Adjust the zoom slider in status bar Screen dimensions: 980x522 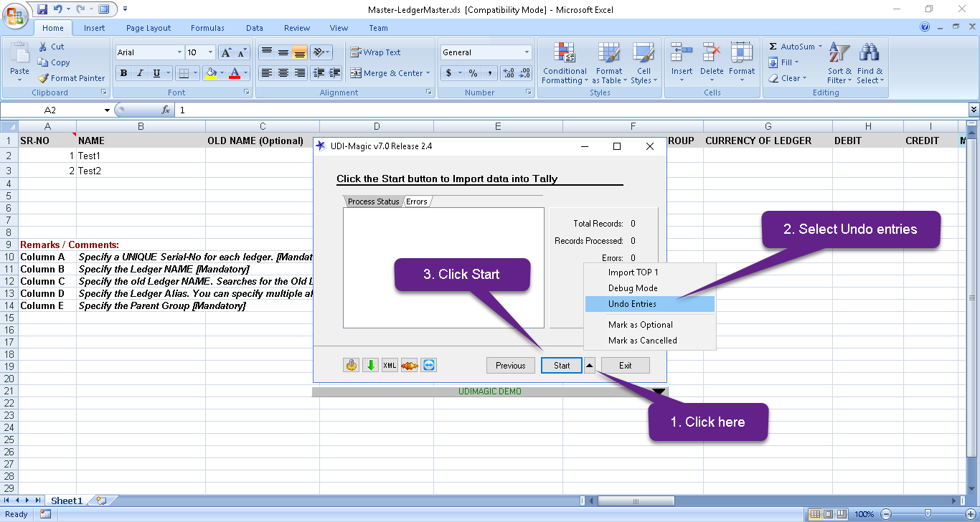[x=928, y=513]
